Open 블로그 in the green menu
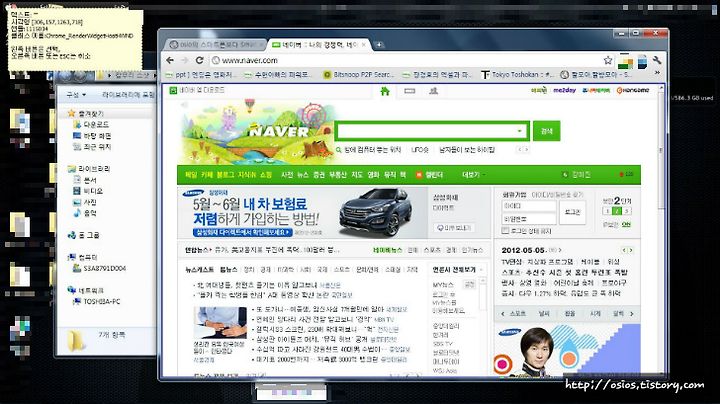 point(225,175)
